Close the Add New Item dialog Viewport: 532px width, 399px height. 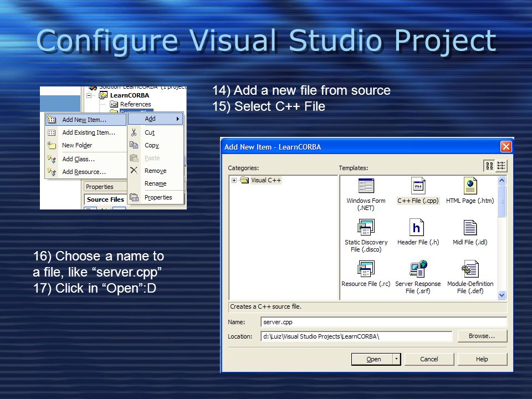(x=506, y=146)
